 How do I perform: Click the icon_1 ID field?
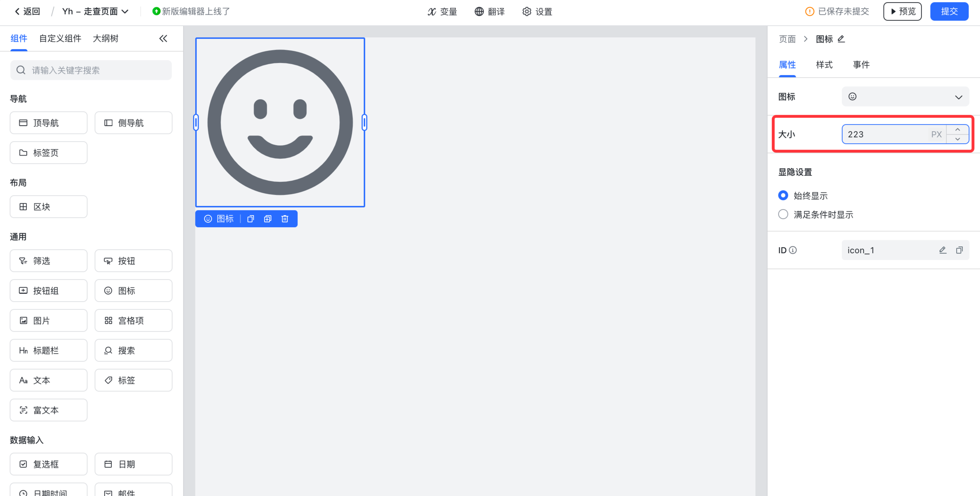tap(905, 250)
